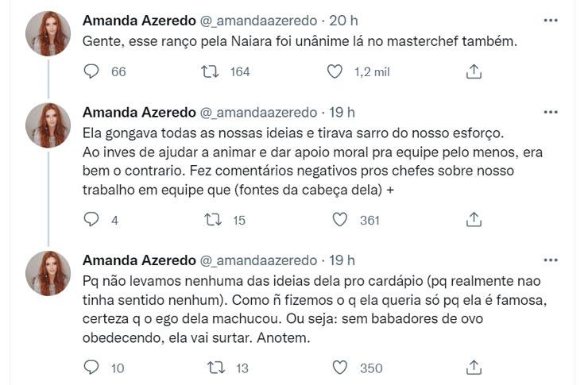Retweet the tweet with 15 retweets
The width and height of the screenshot is (588, 385).
click(213, 220)
